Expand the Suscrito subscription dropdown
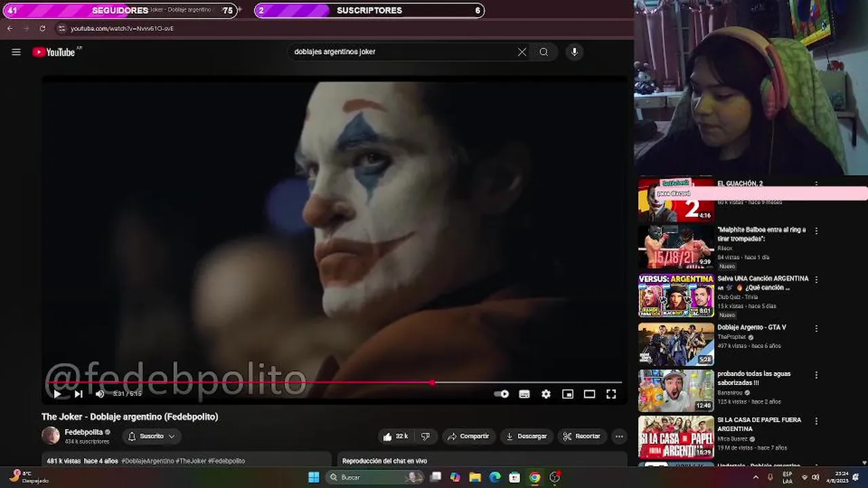 [152, 436]
